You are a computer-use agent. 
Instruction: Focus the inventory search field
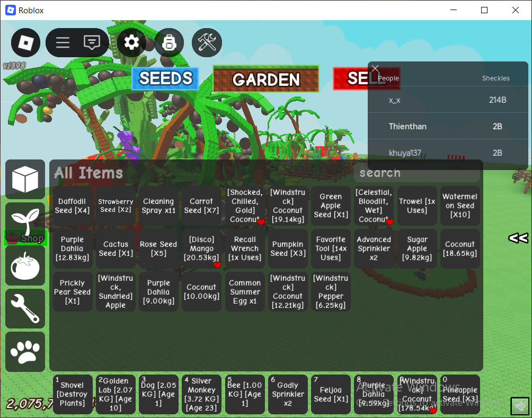[x=416, y=173]
